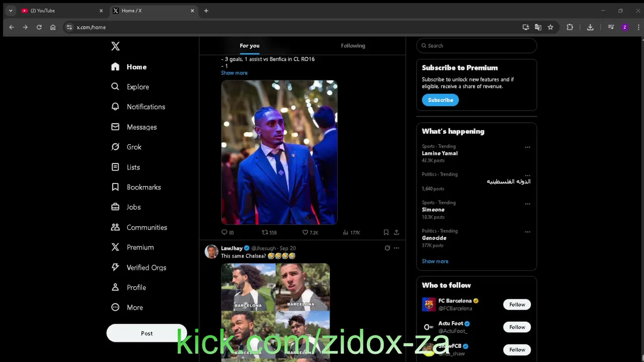Screen dimensions: 644x362
Task: Switch to the For you tab
Action: click(250, 46)
